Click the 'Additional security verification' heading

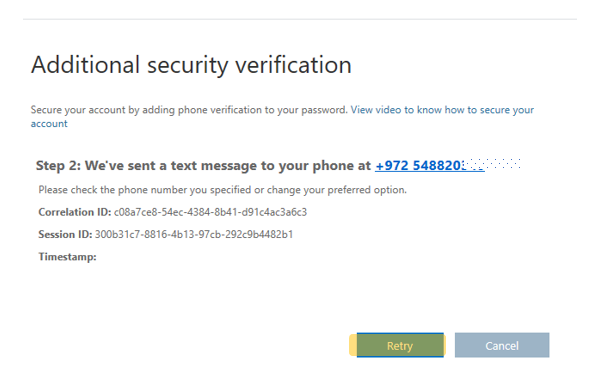coord(191,65)
